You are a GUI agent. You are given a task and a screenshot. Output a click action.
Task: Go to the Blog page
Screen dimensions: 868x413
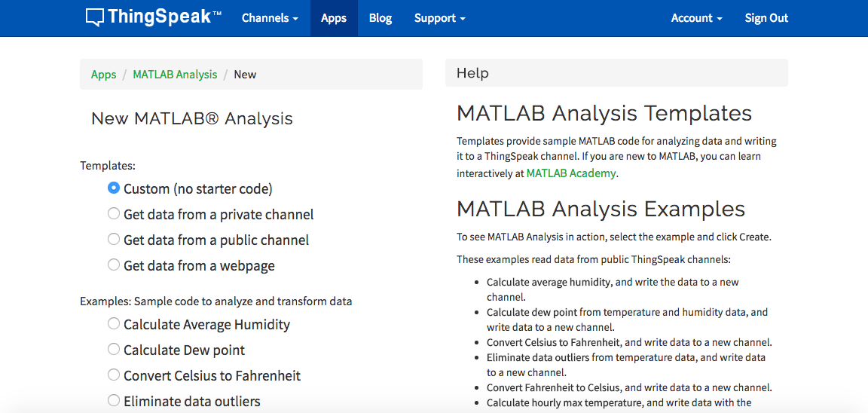381,18
